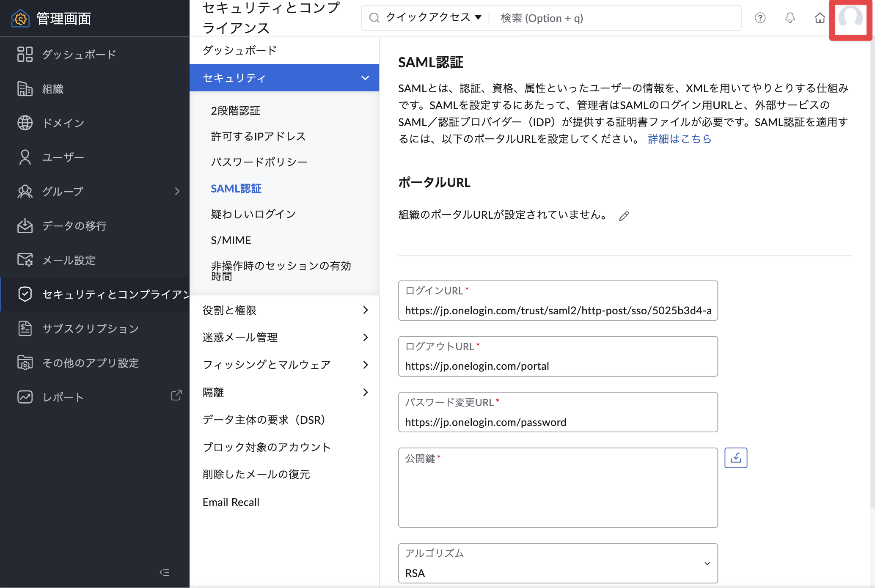Open the グループ group icon
This screenshot has height=588, width=875.
25,192
